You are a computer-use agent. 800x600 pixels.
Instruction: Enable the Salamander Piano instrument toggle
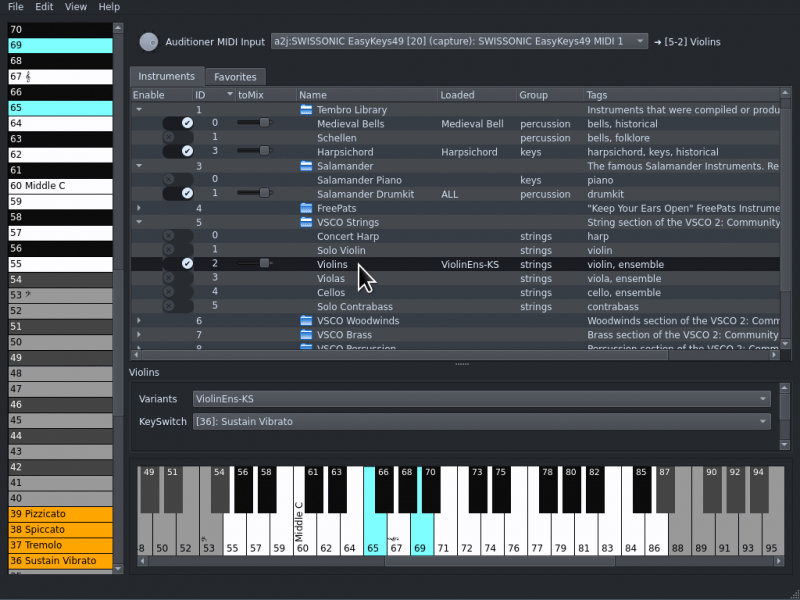(178, 180)
